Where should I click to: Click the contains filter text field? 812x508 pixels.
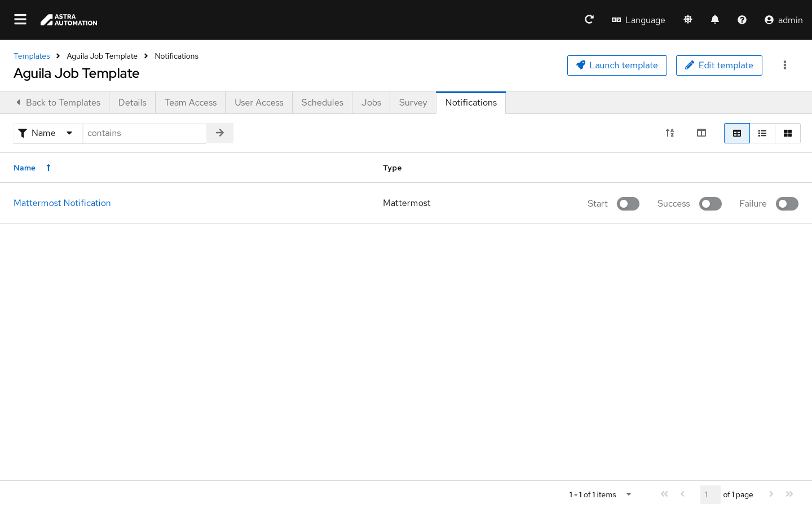pyautogui.click(x=144, y=133)
